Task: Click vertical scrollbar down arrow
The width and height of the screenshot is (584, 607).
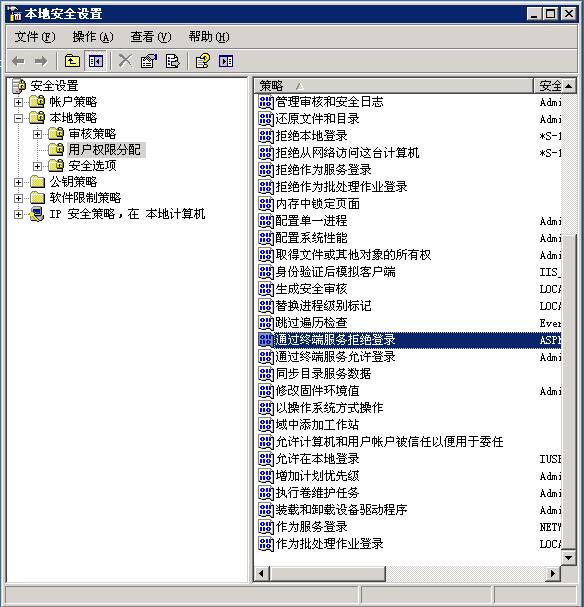Action: tap(569, 558)
